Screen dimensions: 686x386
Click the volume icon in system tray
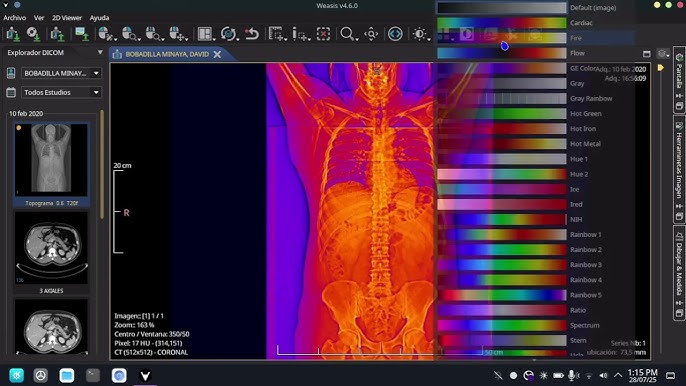(x=603, y=375)
